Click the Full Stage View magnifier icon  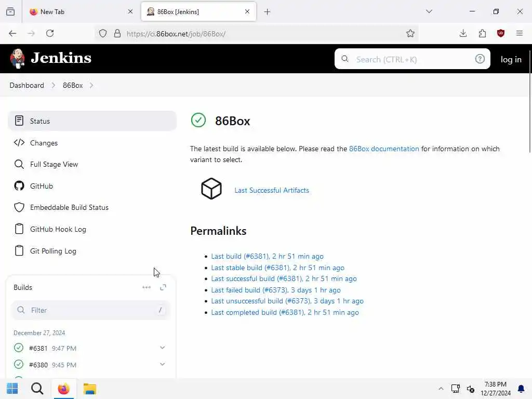tap(19, 164)
